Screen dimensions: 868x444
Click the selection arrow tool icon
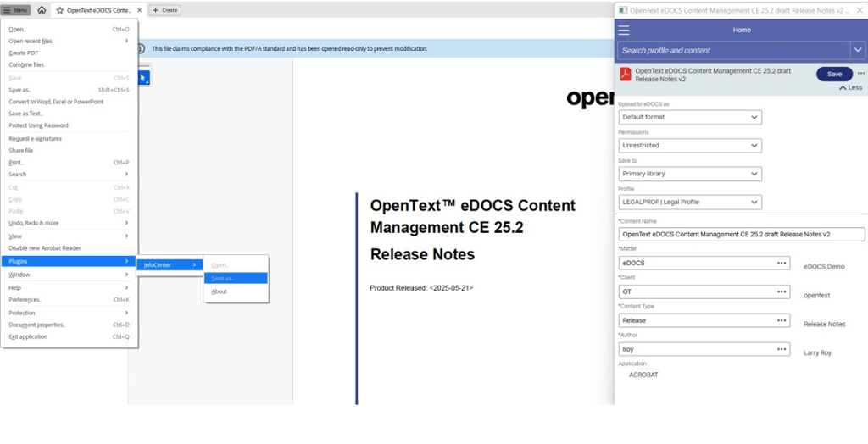click(x=142, y=78)
